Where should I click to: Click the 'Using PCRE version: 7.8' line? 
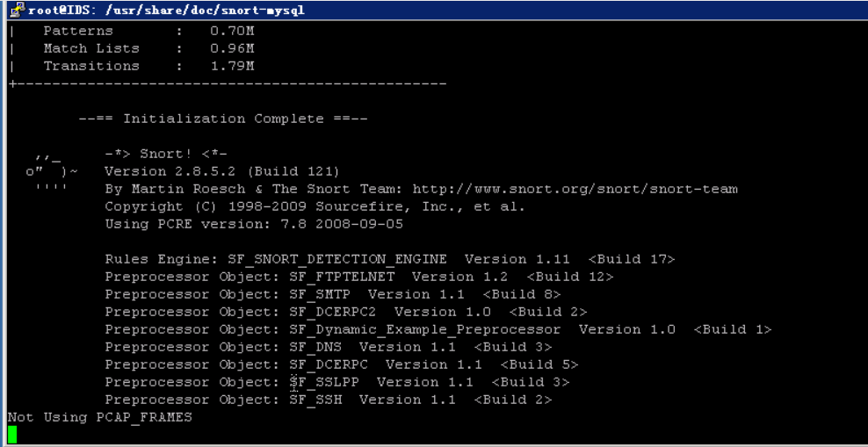[254, 224]
